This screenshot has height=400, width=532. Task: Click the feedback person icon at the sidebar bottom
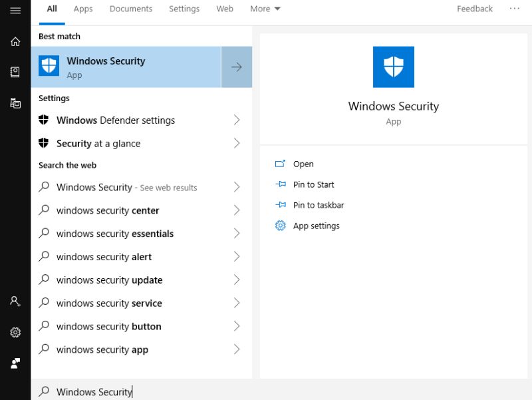coord(15,363)
